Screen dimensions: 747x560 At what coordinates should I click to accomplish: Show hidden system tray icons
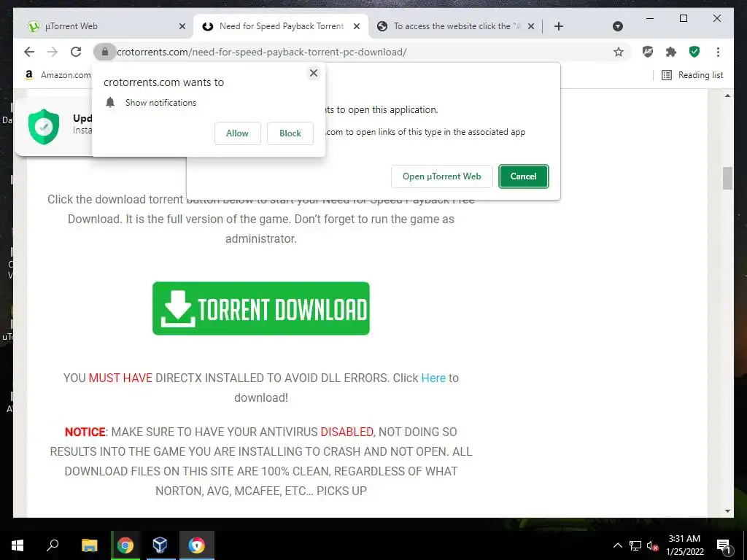pyautogui.click(x=617, y=545)
